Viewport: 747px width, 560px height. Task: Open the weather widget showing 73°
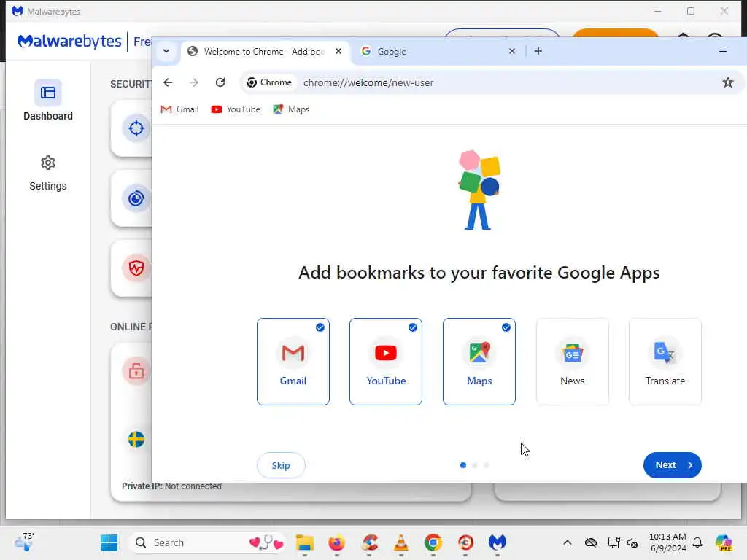click(26, 542)
